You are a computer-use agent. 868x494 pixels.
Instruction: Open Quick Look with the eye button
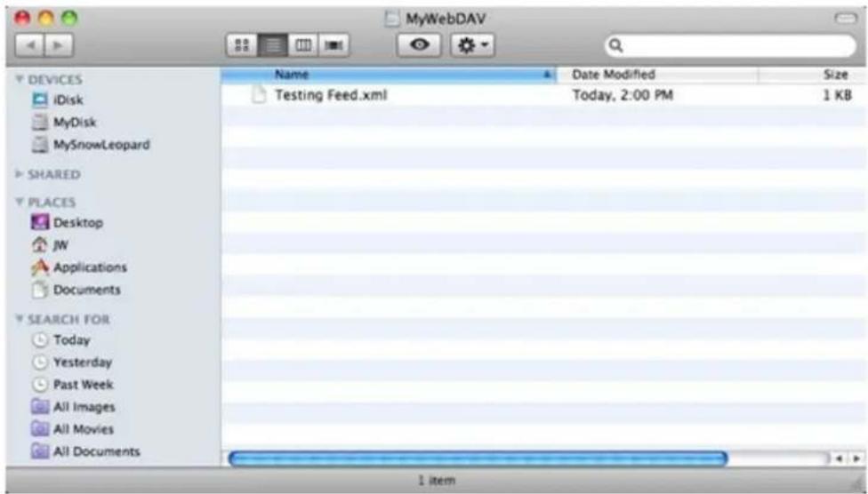tap(419, 45)
